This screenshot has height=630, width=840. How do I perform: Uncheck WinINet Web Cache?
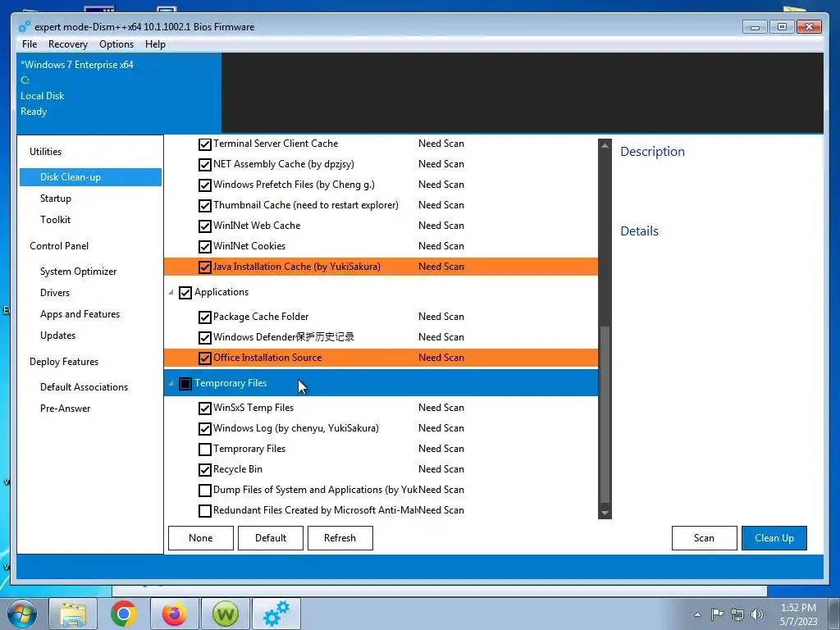tap(204, 226)
